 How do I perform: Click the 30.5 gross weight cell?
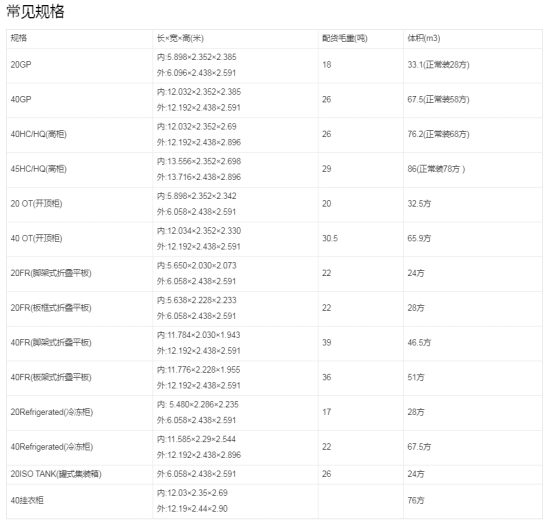pyautogui.click(x=330, y=238)
